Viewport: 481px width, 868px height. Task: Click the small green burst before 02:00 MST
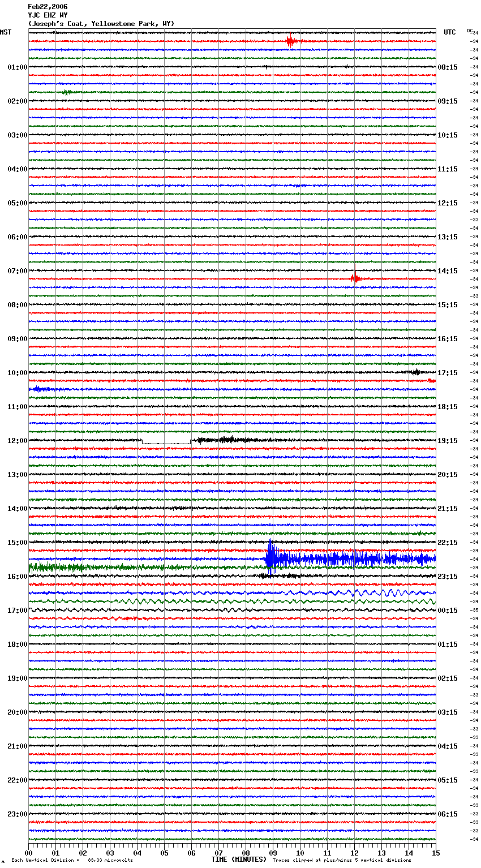pos(67,92)
